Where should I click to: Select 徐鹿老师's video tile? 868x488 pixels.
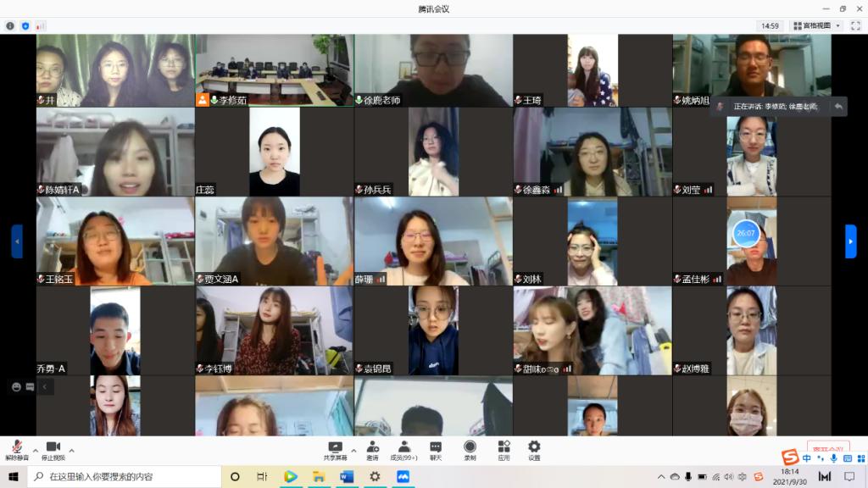(x=433, y=70)
